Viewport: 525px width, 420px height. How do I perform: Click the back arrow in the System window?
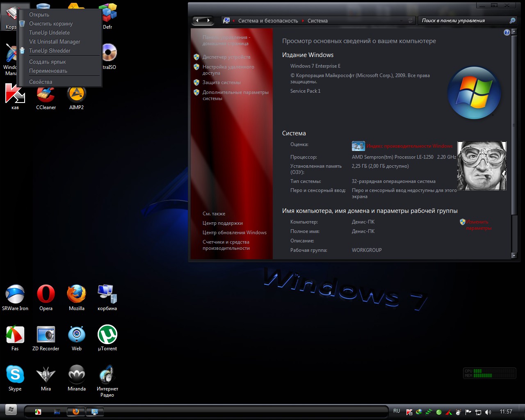(198, 20)
